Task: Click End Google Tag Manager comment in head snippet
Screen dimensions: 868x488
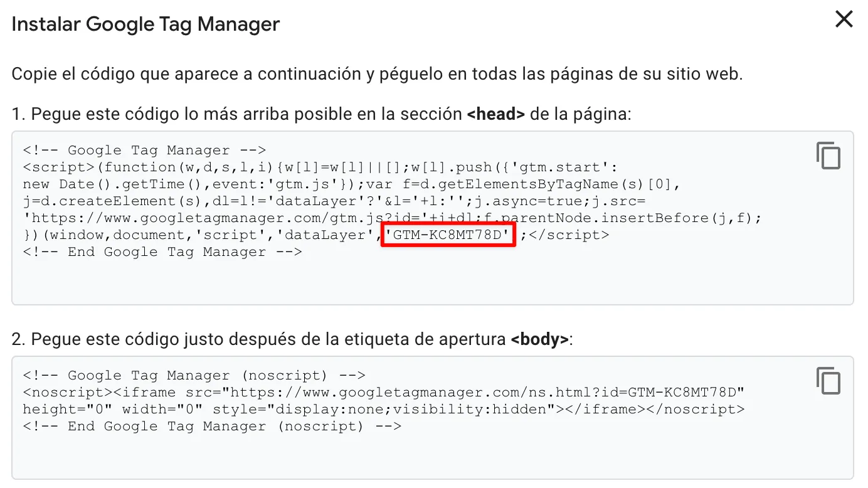Action: click(162, 252)
